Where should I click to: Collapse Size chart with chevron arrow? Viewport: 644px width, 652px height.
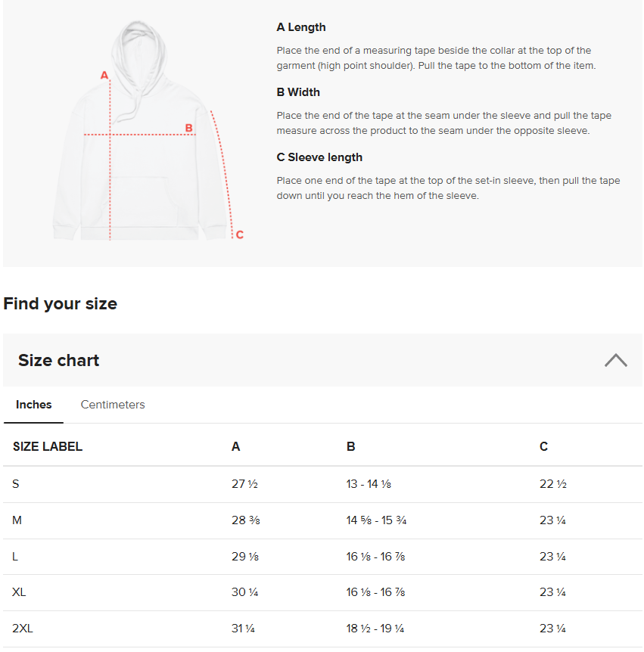pyautogui.click(x=615, y=360)
